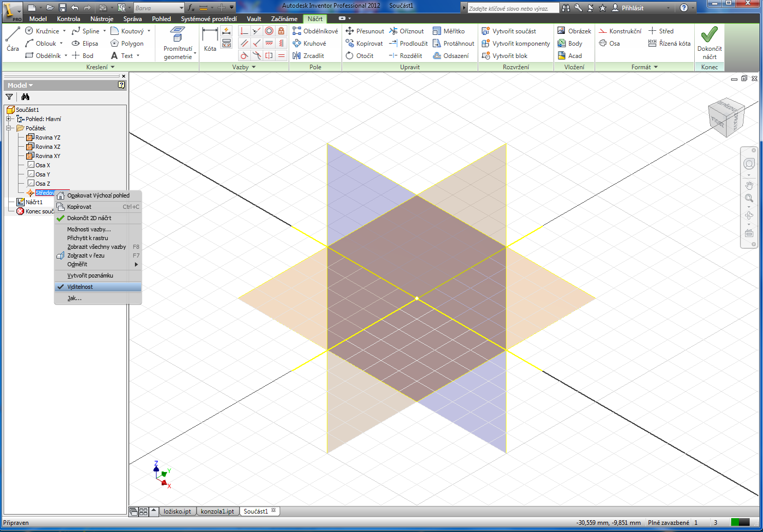
Task: Select the Kóta dimension tool
Action: 210,40
